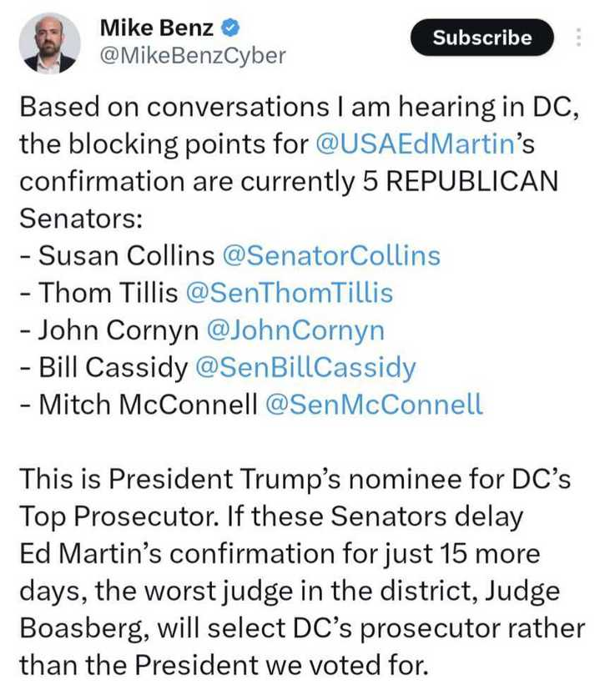Click the tweet's opening line about DC conversations
610x700 pixels.
coord(300,107)
